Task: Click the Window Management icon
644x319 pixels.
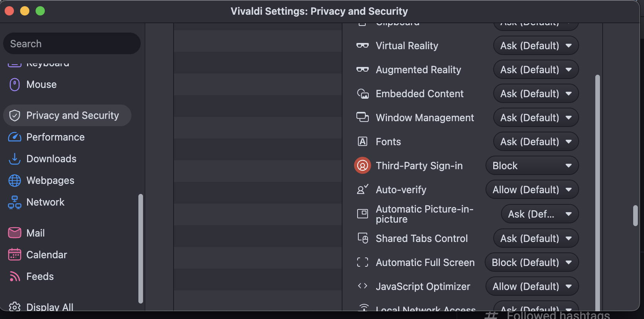Action: tap(362, 117)
